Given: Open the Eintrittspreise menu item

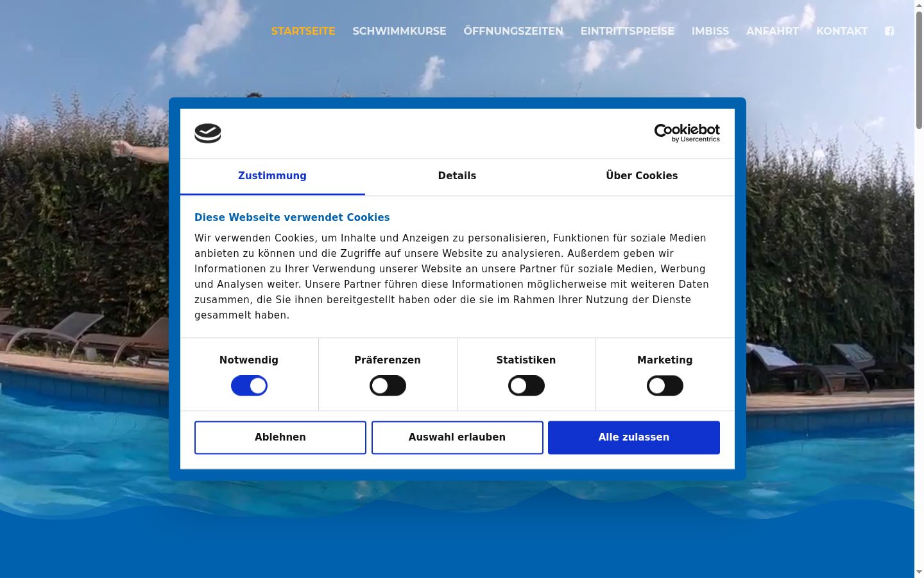Looking at the screenshot, I should coord(628,31).
